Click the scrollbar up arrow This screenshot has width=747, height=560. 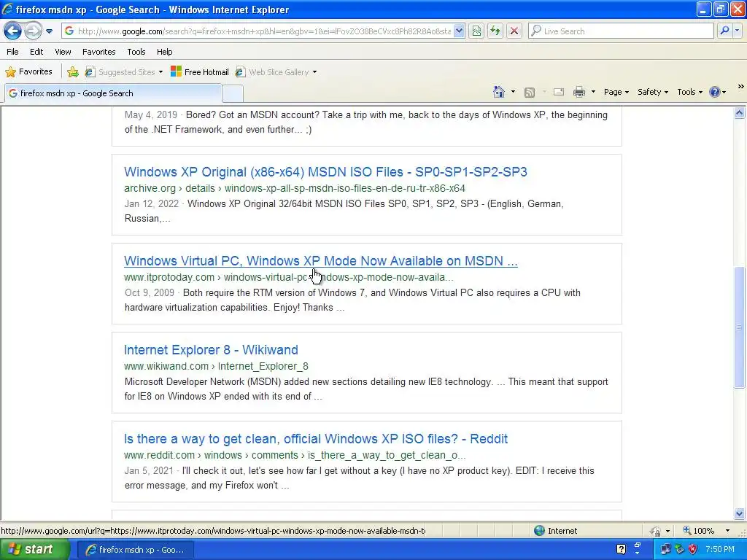tap(740, 113)
